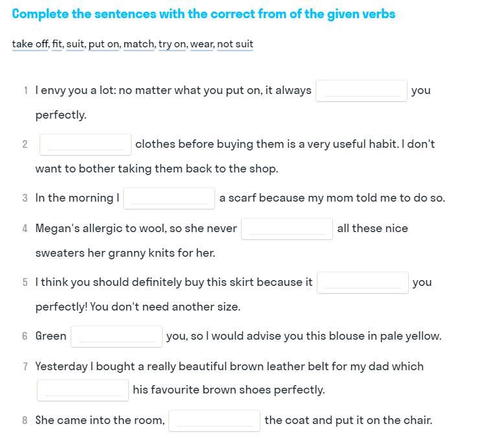Click the sentence number 5 marker
Image resolution: width=495 pixels, height=448 pixels.
pos(25,283)
